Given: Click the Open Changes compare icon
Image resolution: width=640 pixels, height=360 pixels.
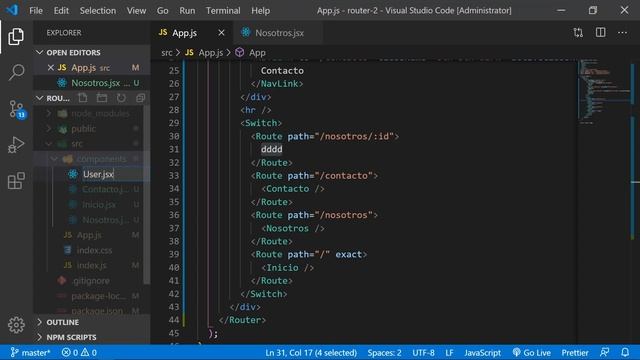Looking at the screenshot, I should click(x=578, y=33).
